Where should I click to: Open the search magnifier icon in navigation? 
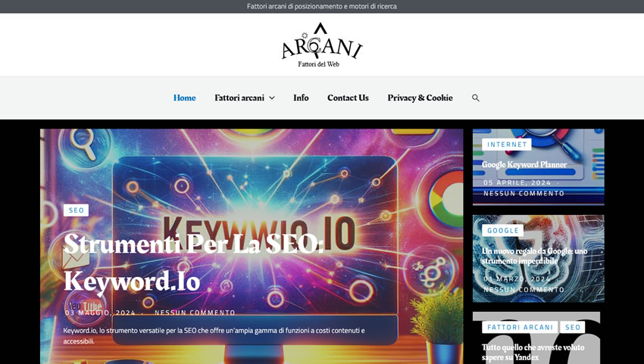(x=475, y=98)
